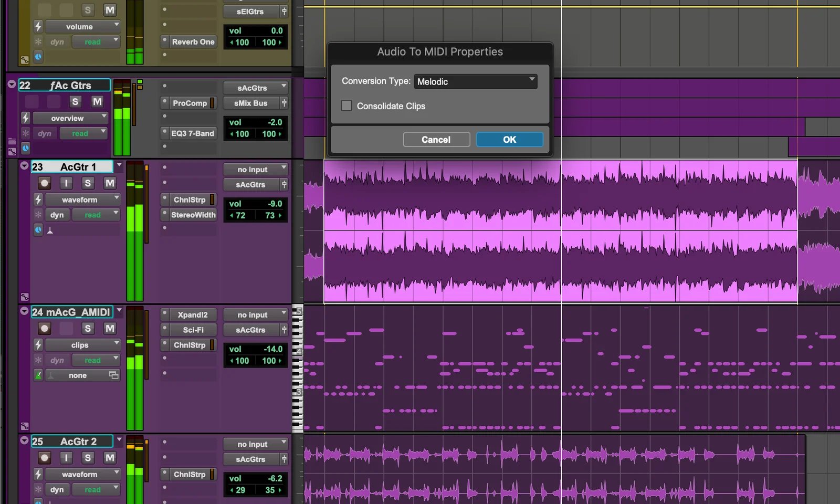Mute the AcGtr 2 track
Image resolution: width=840 pixels, height=504 pixels.
(110, 458)
